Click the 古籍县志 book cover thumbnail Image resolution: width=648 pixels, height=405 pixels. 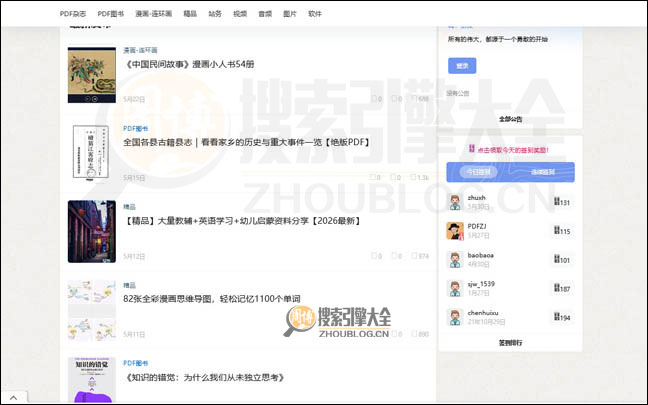[x=92, y=153]
